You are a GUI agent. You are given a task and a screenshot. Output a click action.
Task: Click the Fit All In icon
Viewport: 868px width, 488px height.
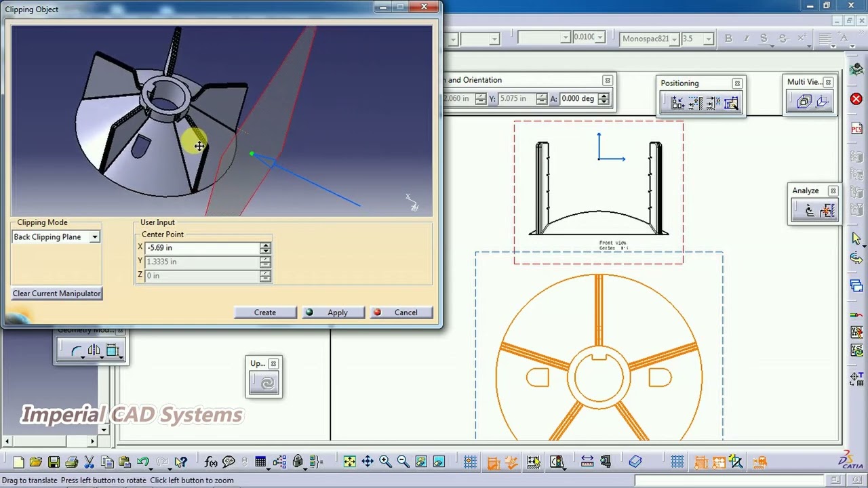(349, 462)
